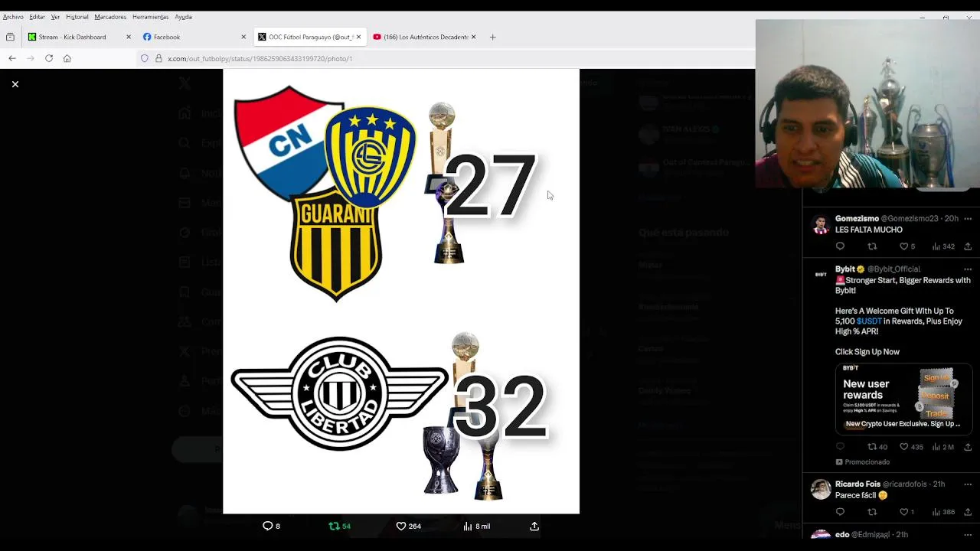Share Gomezismo's comment
Image resolution: width=980 pixels, height=551 pixels.
968,246
